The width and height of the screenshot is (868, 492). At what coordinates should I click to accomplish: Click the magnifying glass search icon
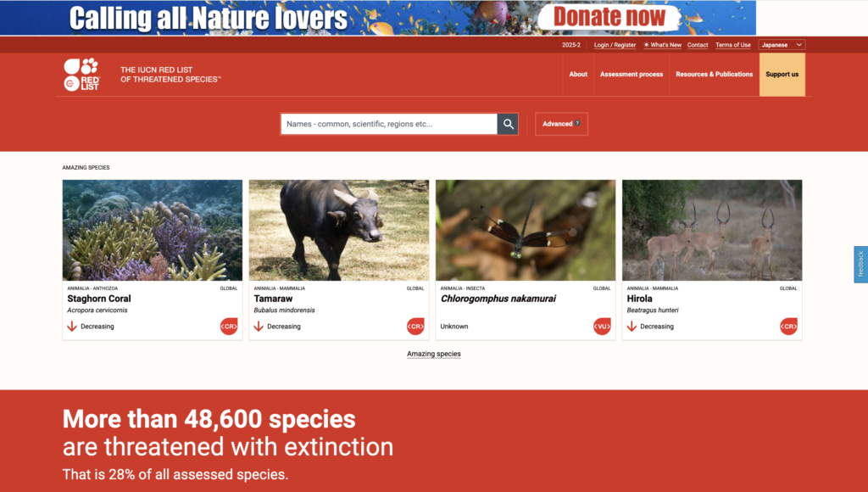coord(508,124)
